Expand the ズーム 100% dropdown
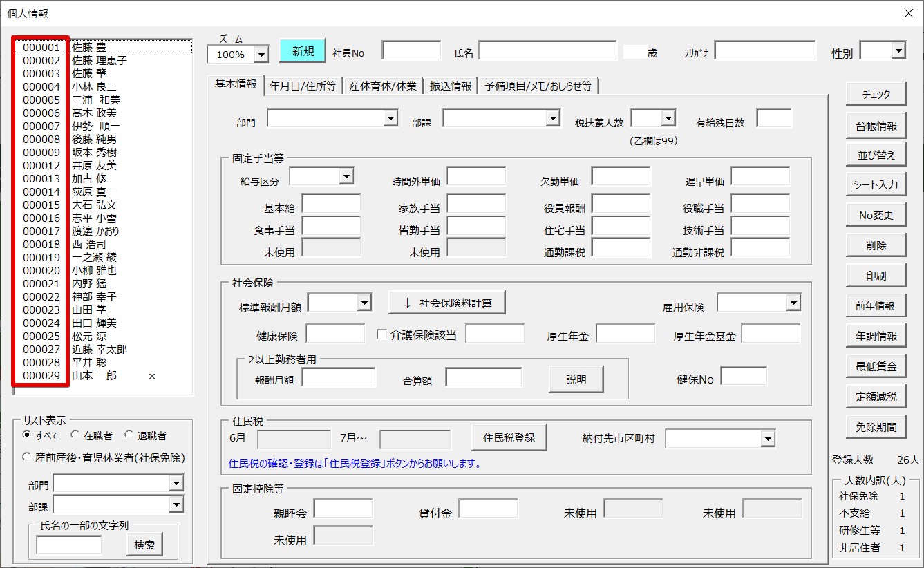 (x=261, y=54)
